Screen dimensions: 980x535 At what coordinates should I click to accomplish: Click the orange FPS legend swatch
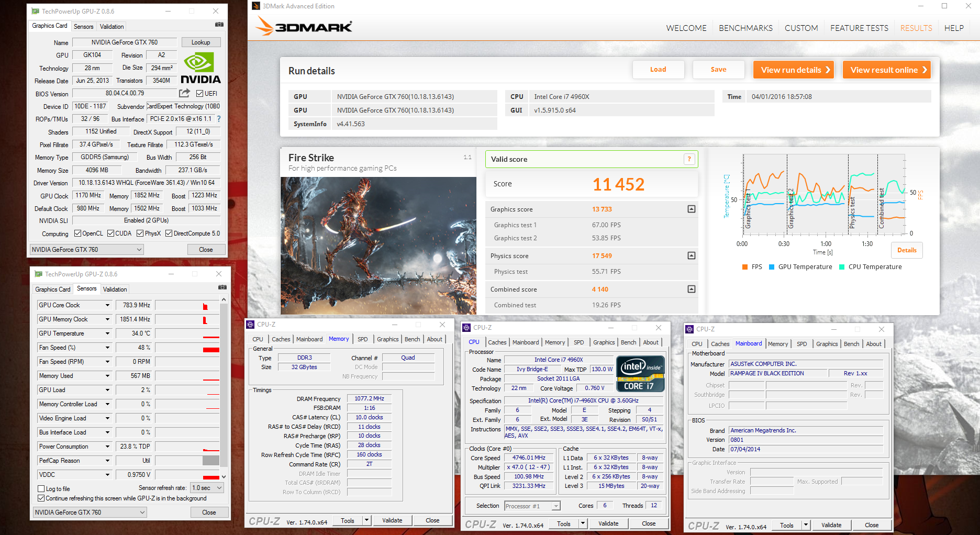pos(745,267)
